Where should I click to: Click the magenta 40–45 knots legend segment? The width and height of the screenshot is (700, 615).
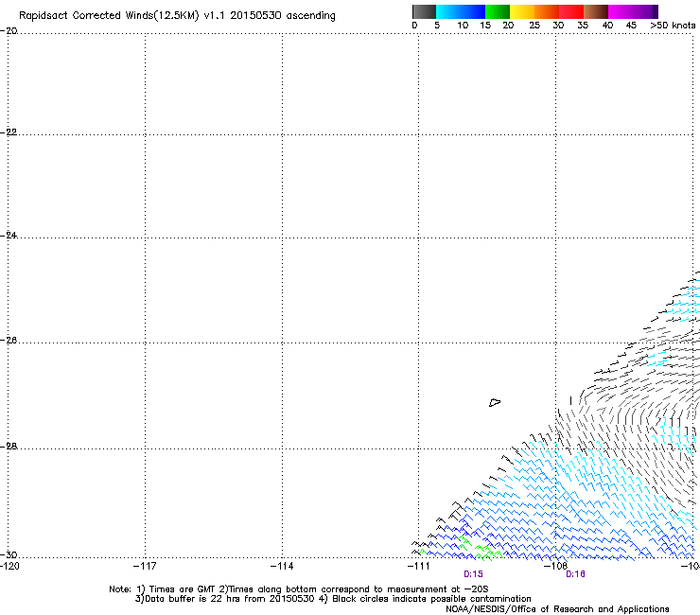tap(621, 11)
